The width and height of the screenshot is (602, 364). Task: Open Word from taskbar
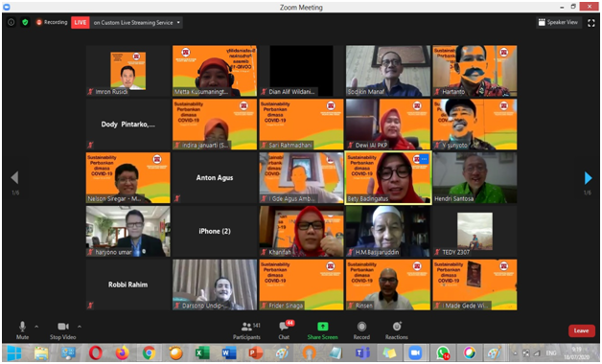pos(229,353)
